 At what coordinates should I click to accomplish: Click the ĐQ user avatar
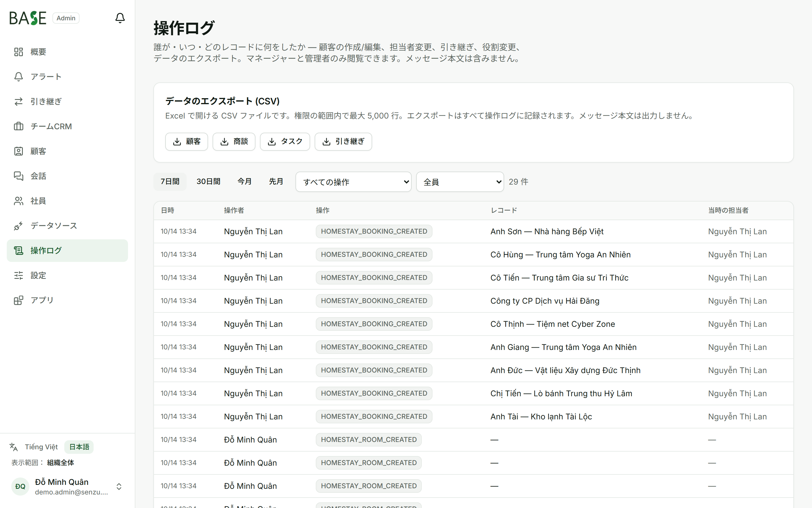pos(20,487)
